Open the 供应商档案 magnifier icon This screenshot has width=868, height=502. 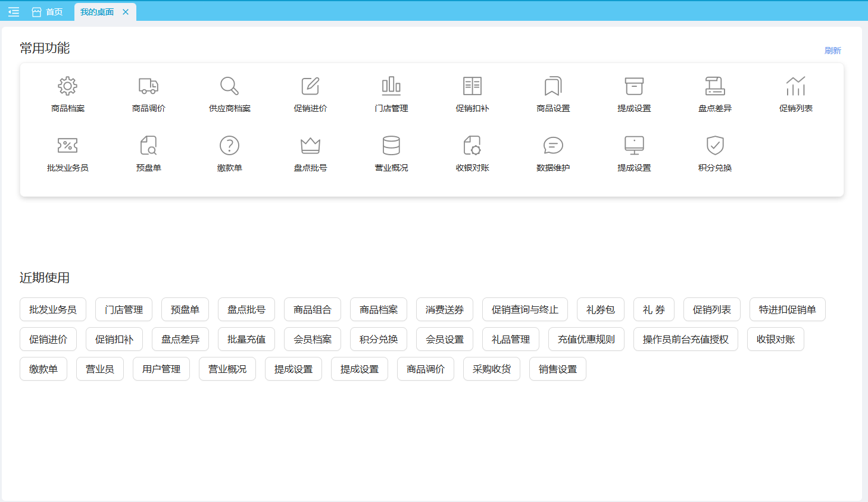tap(229, 86)
